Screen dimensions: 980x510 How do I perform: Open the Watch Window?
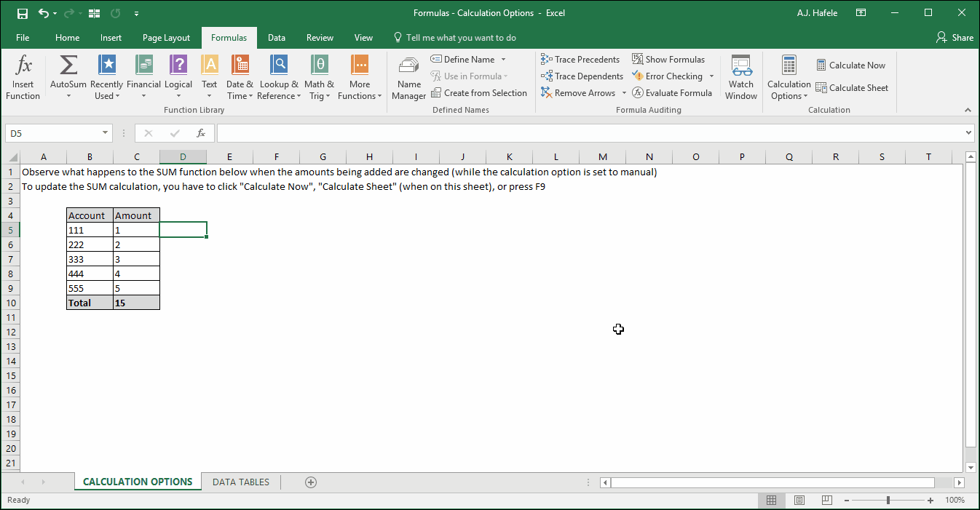click(741, 78)
